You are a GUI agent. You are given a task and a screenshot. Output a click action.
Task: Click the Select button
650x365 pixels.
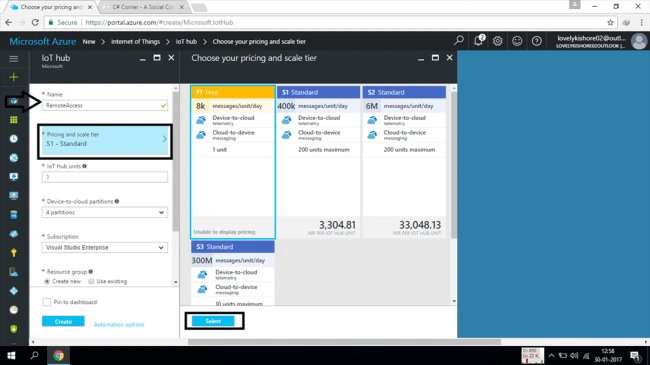[x=213, y=321]
